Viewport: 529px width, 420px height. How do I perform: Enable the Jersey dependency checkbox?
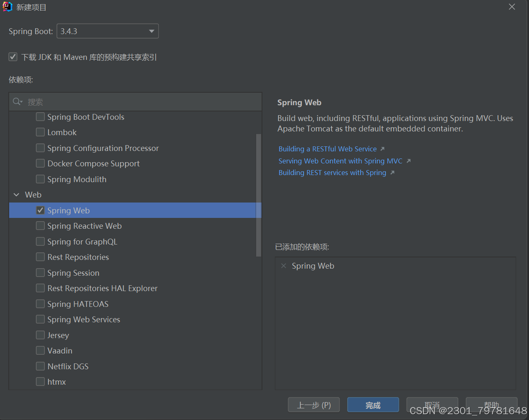[40, 335]
